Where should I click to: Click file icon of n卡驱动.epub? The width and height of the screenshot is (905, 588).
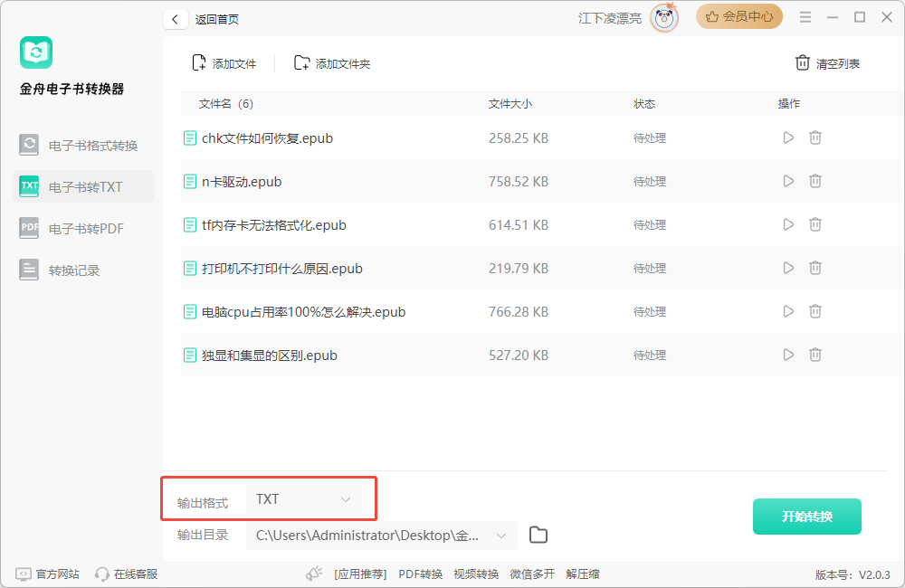(189, 182)
